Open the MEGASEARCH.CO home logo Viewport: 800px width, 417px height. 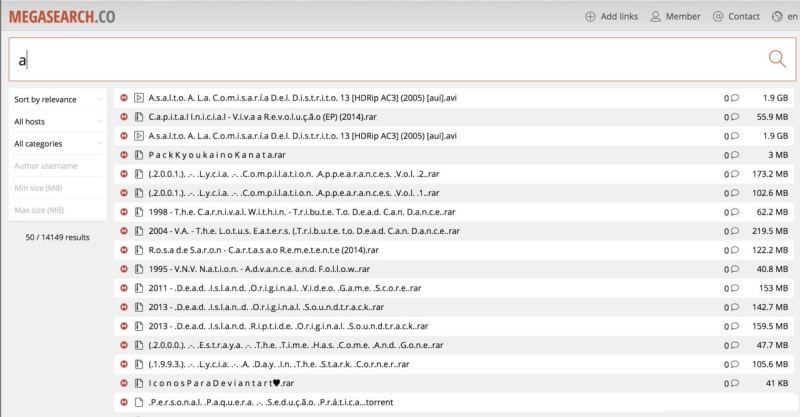click(x=62, y=17)
